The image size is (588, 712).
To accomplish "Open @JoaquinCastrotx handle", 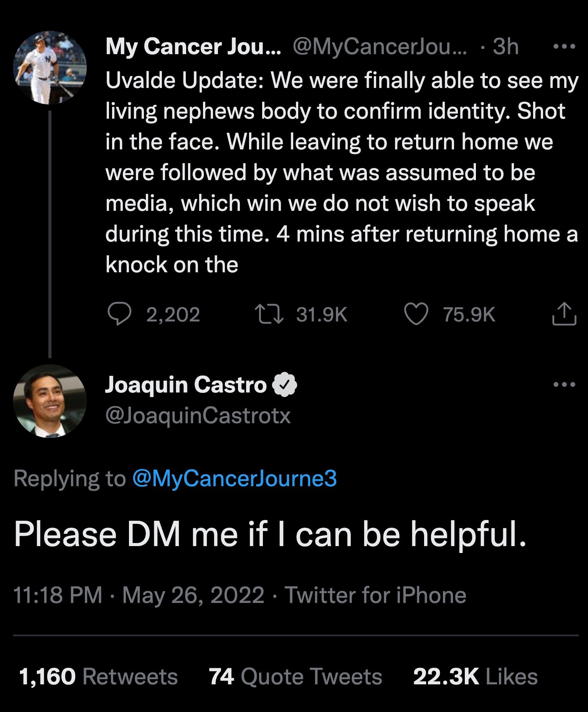I will (x=198, y=416).
